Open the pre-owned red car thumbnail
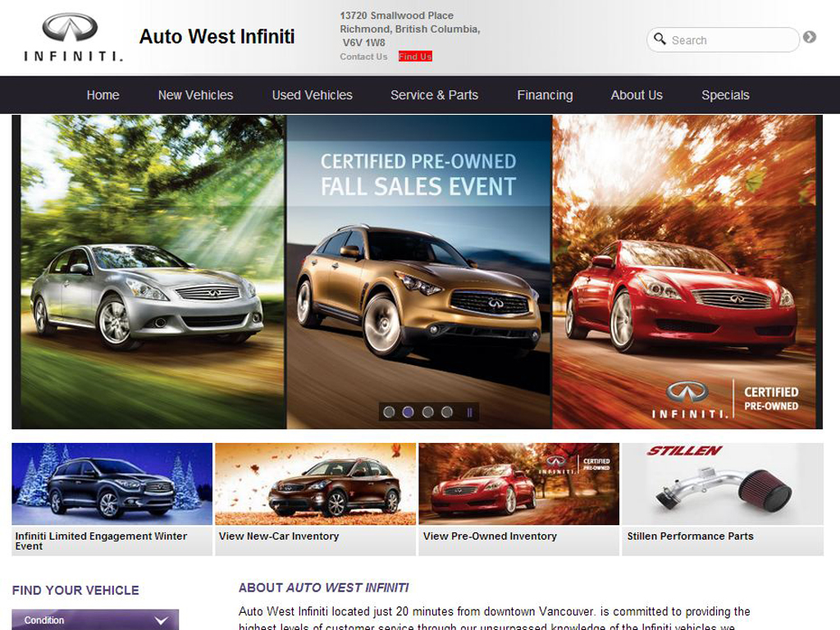 [x=519, y=484]
